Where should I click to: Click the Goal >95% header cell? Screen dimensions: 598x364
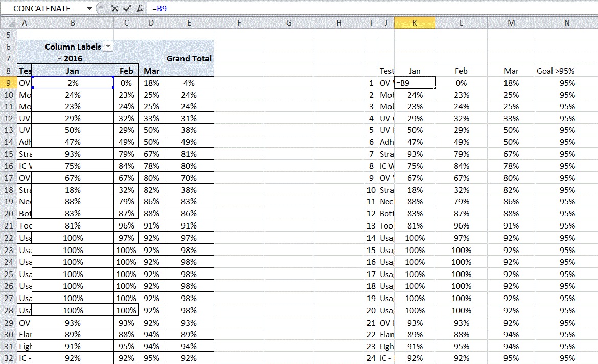[557, 71]
